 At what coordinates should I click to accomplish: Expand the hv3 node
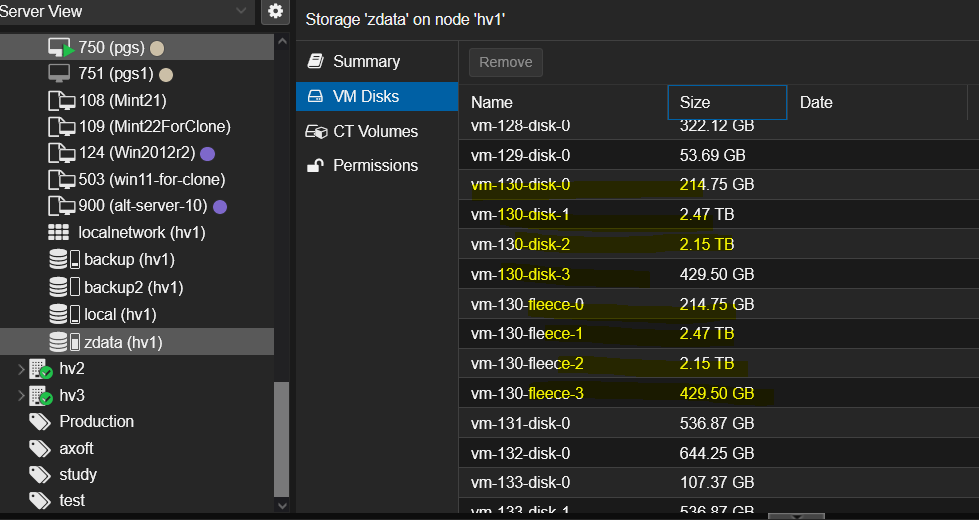[20, 395]
